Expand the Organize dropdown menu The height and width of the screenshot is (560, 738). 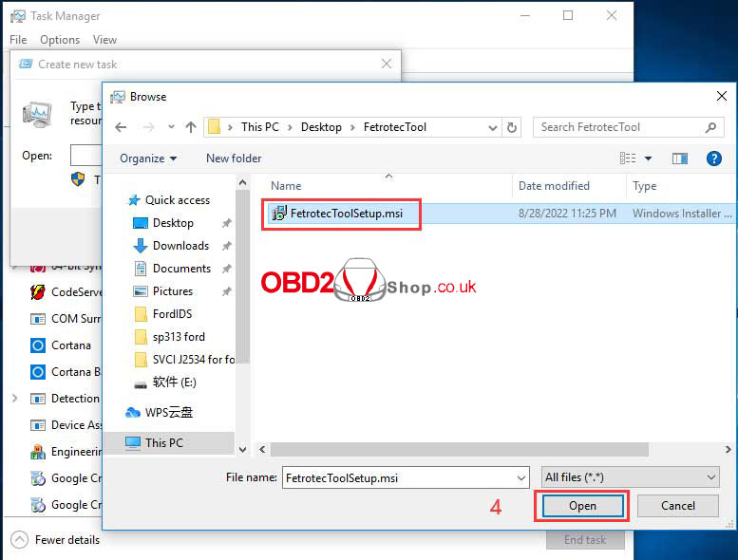148,159
